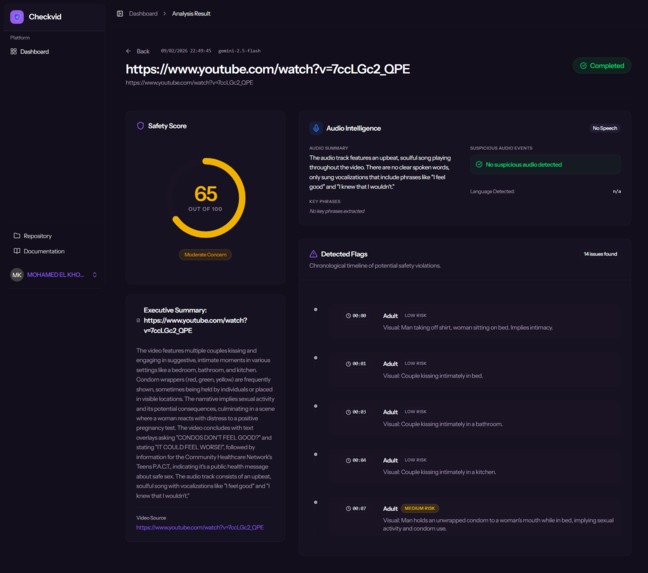
Task: Select timeline dot for 00:01 flag
Action: [316, 358]
